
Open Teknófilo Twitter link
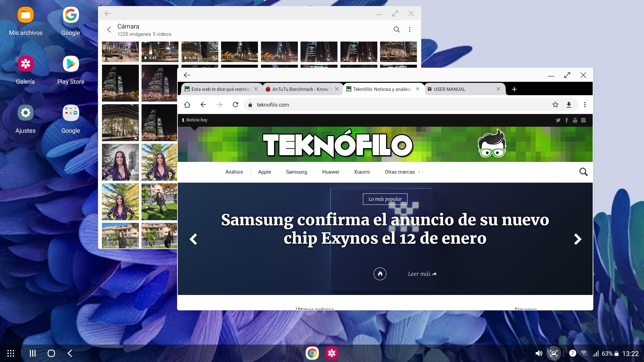(558, 120)
